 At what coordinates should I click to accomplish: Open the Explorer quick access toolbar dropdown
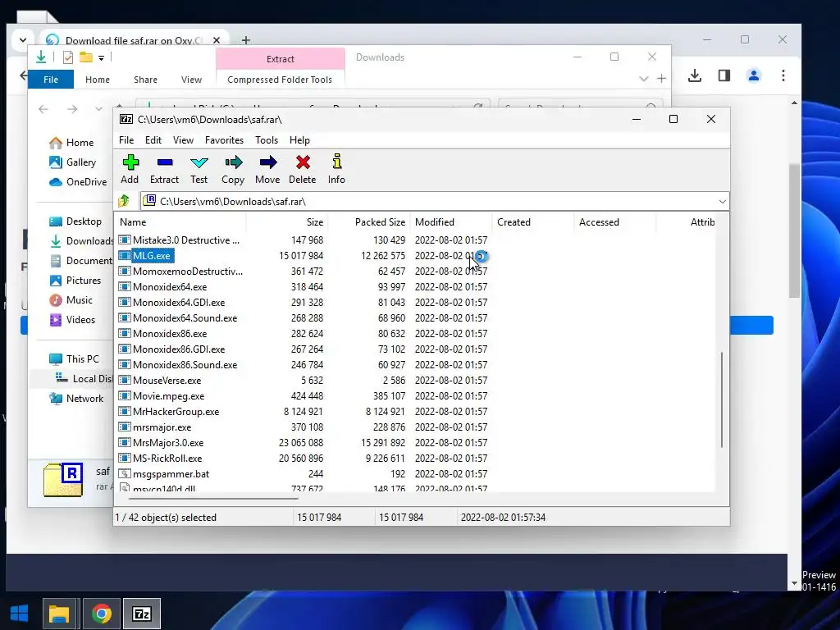[x=101, y=58]
